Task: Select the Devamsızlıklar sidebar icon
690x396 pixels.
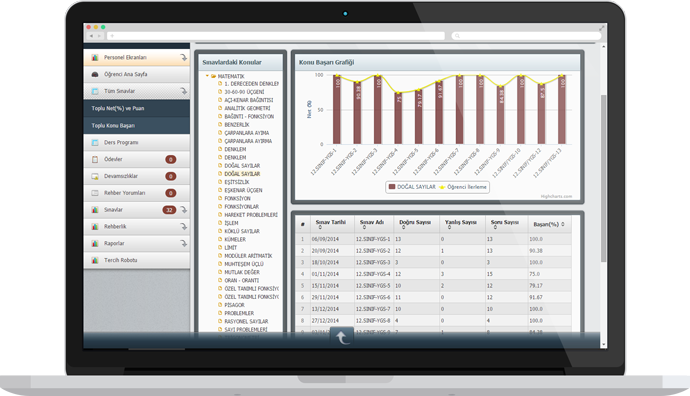Action: coord(95,176)
